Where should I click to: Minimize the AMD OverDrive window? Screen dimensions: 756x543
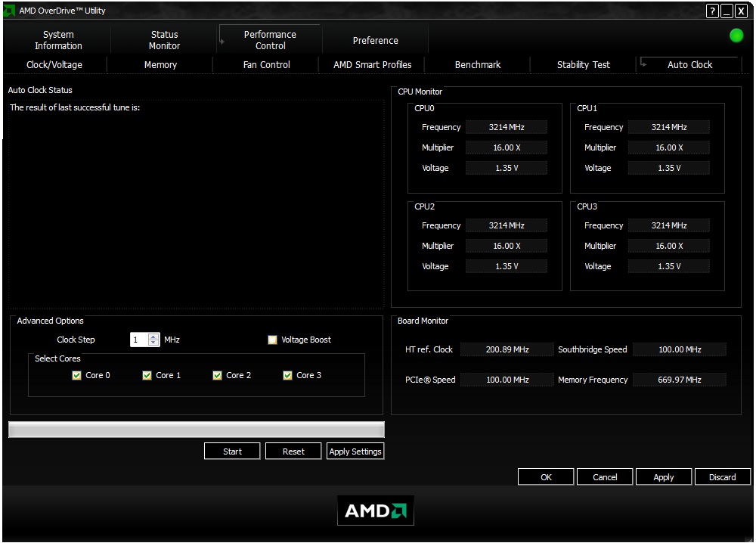pyautogui.click(x=727, y=11)
